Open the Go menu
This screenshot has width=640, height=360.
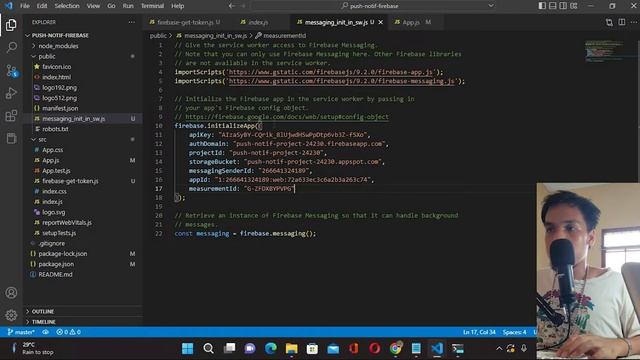[x=111, y=6]
